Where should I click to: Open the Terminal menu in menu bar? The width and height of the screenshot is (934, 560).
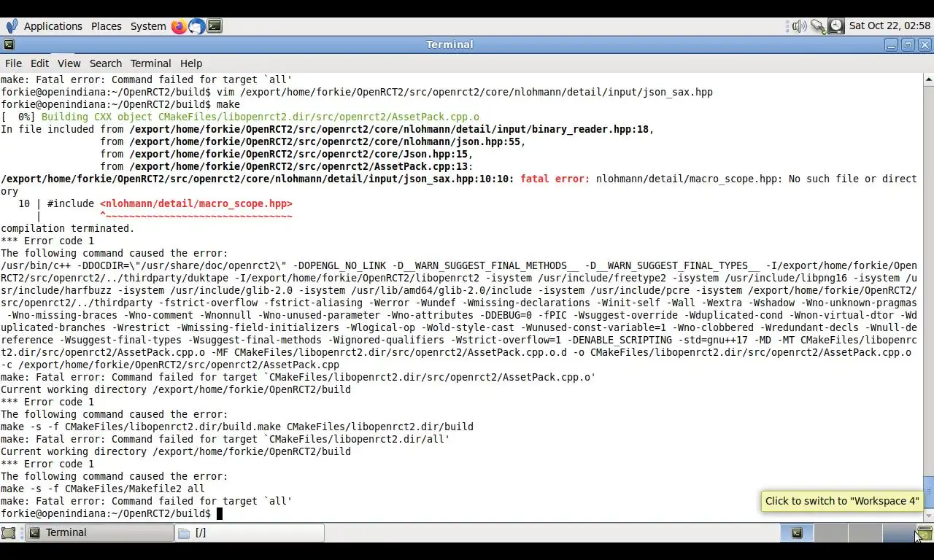[x=150, y=63]
